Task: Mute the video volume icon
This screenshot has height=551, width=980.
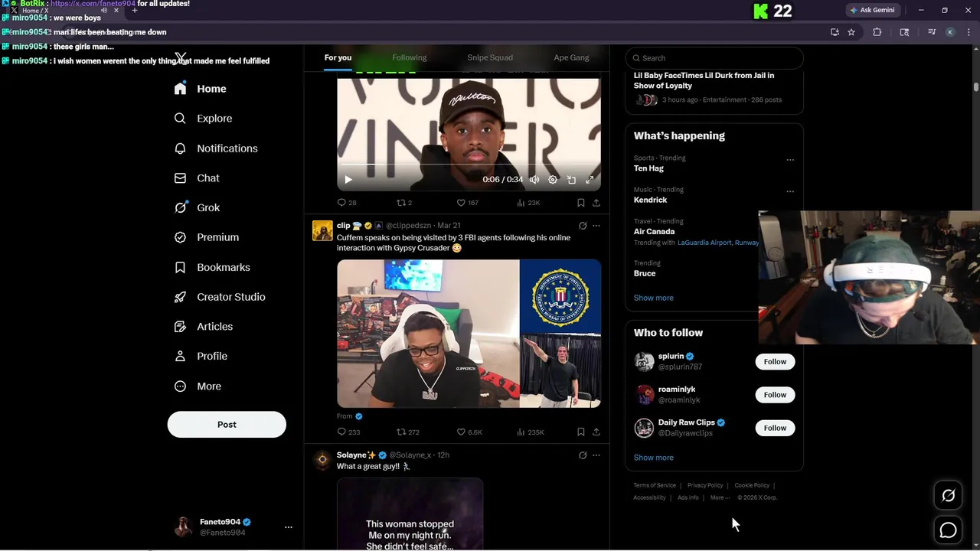Action: 534,180
